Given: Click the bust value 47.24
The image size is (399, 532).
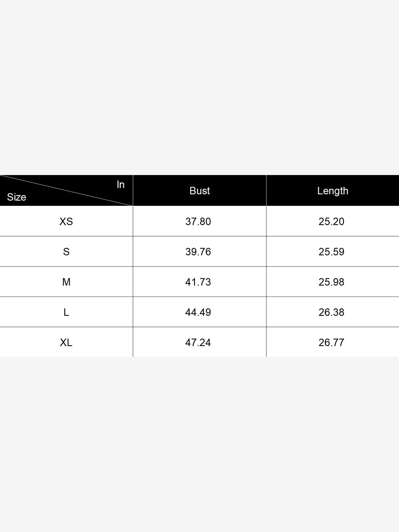Looking at the screenshot, I should (x=198, y=342).
